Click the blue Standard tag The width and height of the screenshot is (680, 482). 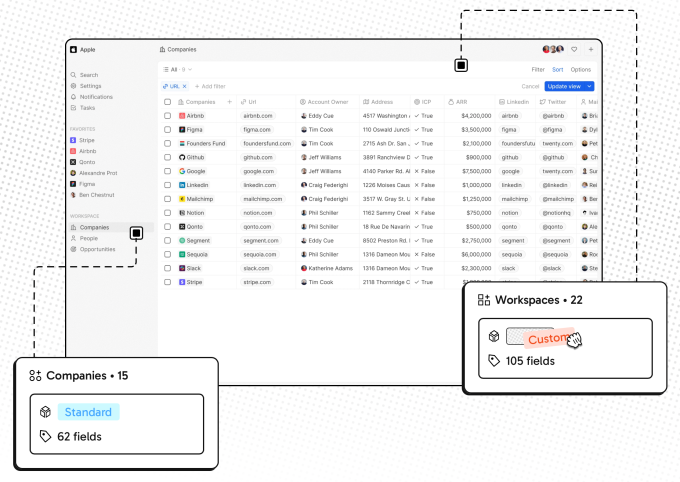(88, 412)
